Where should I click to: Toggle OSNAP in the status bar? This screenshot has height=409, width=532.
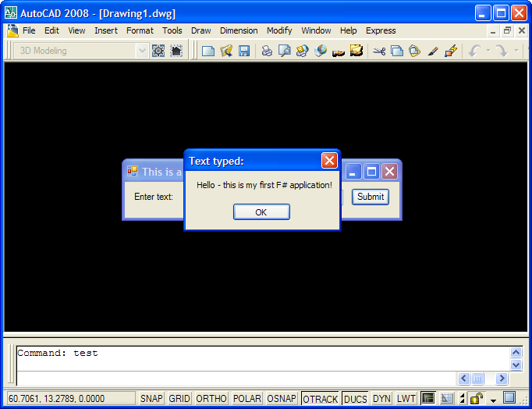pos(282,399)
